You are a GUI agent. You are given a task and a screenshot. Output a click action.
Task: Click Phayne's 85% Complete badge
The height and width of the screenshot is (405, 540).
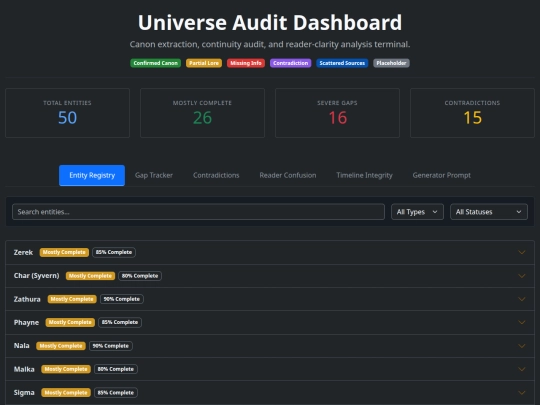click(x=120, y=322)
